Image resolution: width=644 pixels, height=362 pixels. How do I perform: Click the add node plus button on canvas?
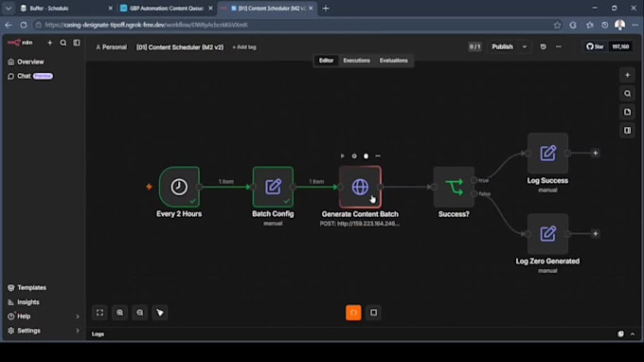pos(627,75)
